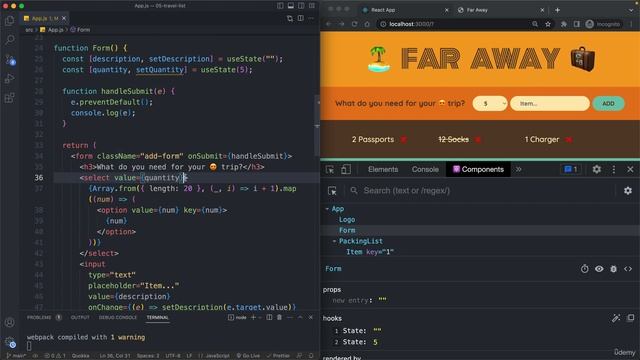This screenshot has height=360, width=640.
Task: Focus the Item... text field
Action: click(x=549, y=104)
